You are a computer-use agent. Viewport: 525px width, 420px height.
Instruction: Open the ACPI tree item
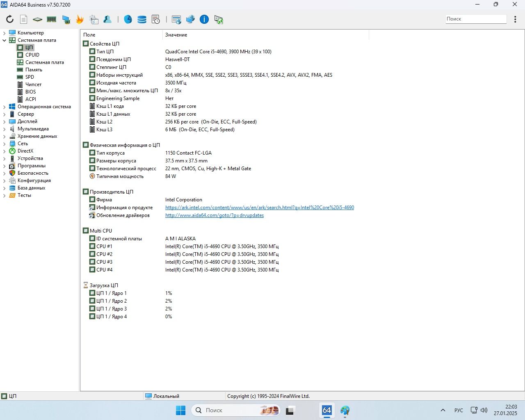pos(31,99)
